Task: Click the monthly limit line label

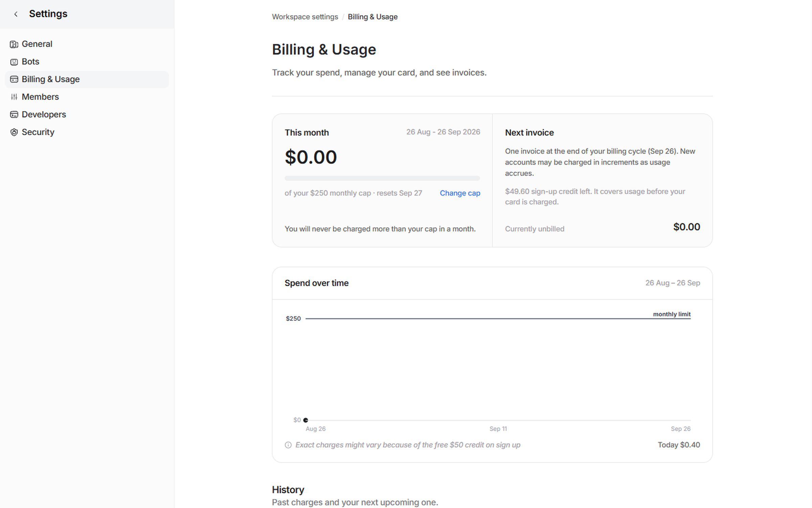Action: tap(672, 314)
